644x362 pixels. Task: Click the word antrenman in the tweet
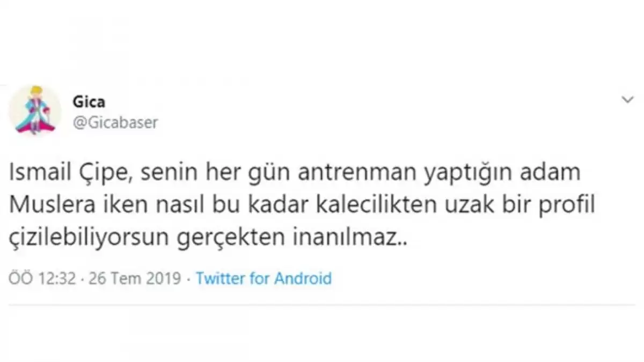(331, 174)
